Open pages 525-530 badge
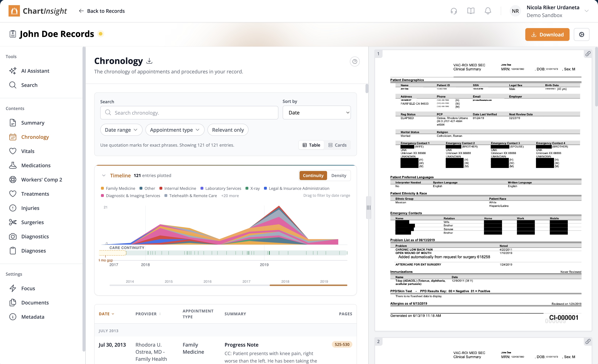The image size is (598, 364). [342, 344]
